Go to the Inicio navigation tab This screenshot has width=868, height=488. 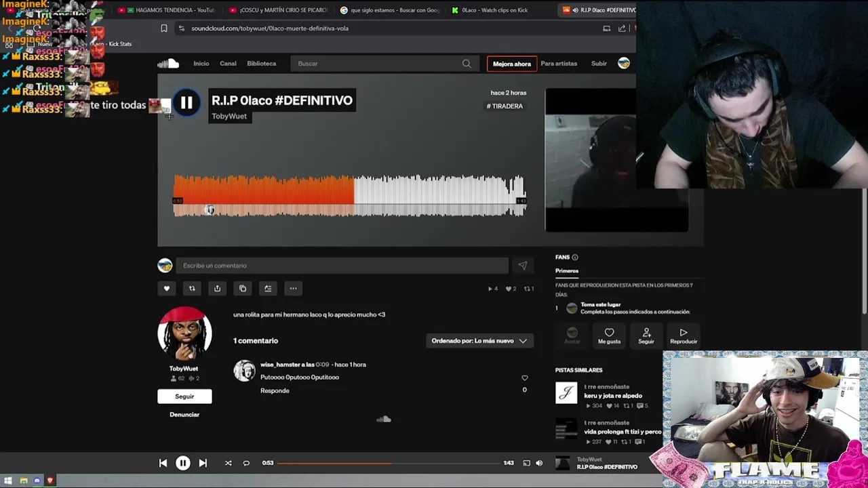click(201, 64)
